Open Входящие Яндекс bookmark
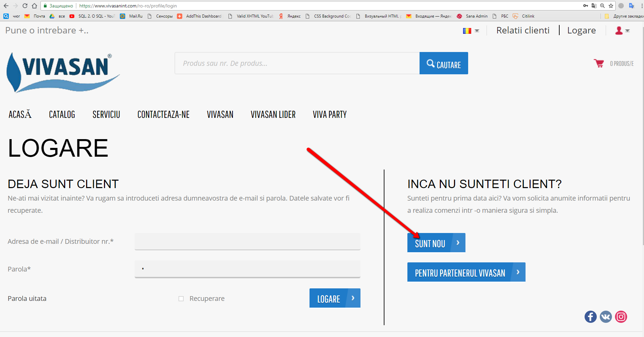The width and height of the screenshot is (644, 337). coord(429,16)
